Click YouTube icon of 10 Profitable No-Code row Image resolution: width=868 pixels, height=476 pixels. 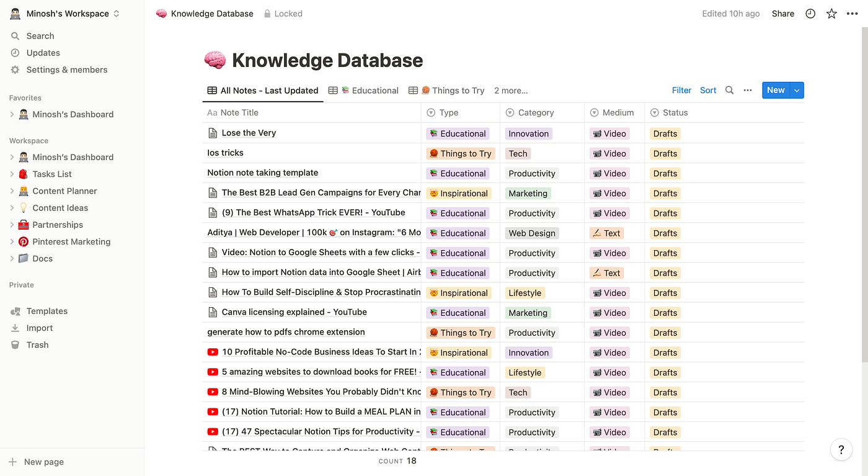coord(213,352)
